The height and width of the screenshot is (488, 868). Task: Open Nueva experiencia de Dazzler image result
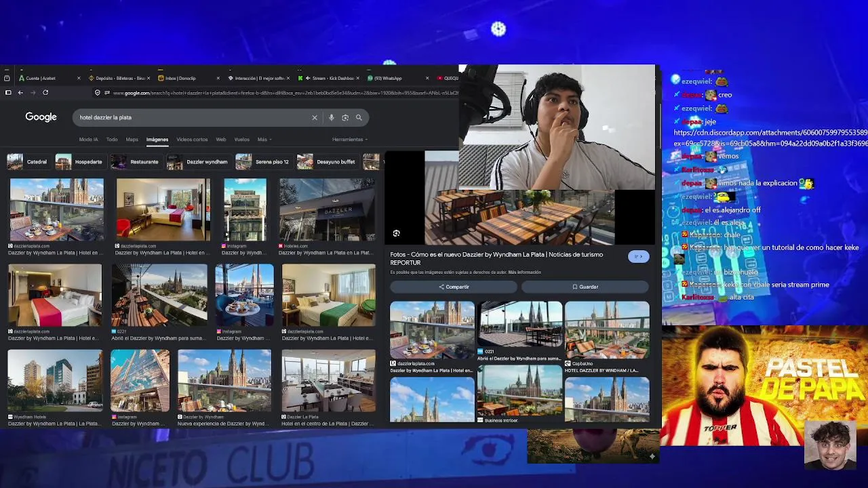tap(224, 380)
